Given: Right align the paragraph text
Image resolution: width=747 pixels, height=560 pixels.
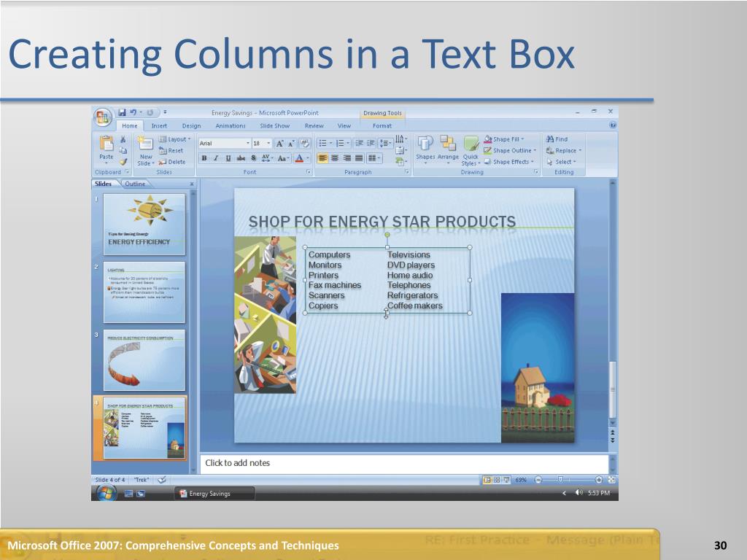Looking at the screenshot, I should pyautogui.click(x=347, y=158).
